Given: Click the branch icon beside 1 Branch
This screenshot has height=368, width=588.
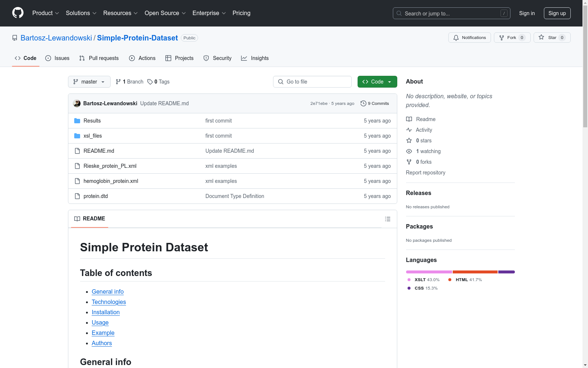Looking at the screenshot, I should point(118,82).
